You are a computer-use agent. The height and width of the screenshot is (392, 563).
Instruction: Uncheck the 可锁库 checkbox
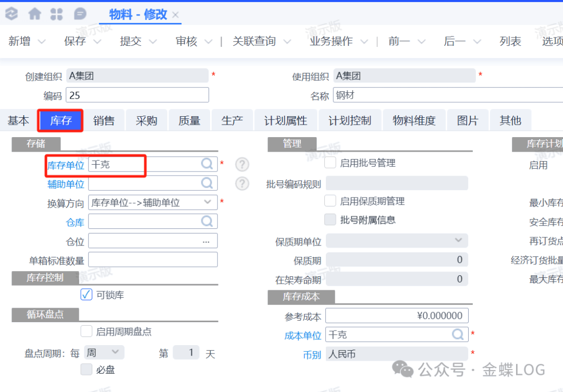(x=87, y=295)
